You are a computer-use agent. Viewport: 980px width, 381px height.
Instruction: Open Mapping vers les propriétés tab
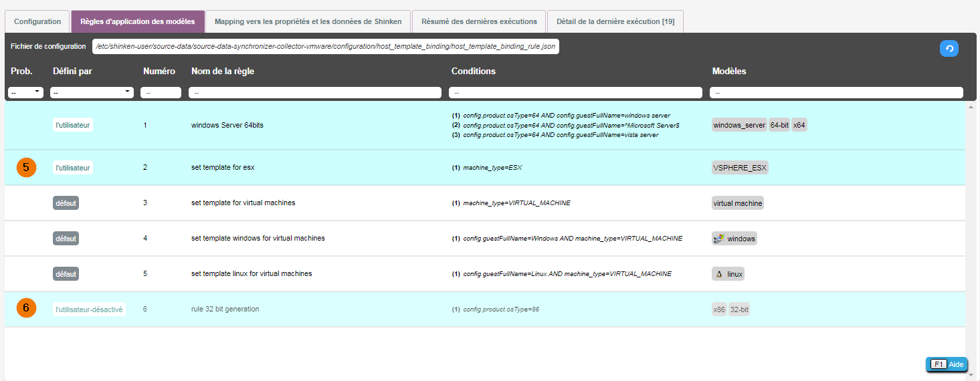308,21
